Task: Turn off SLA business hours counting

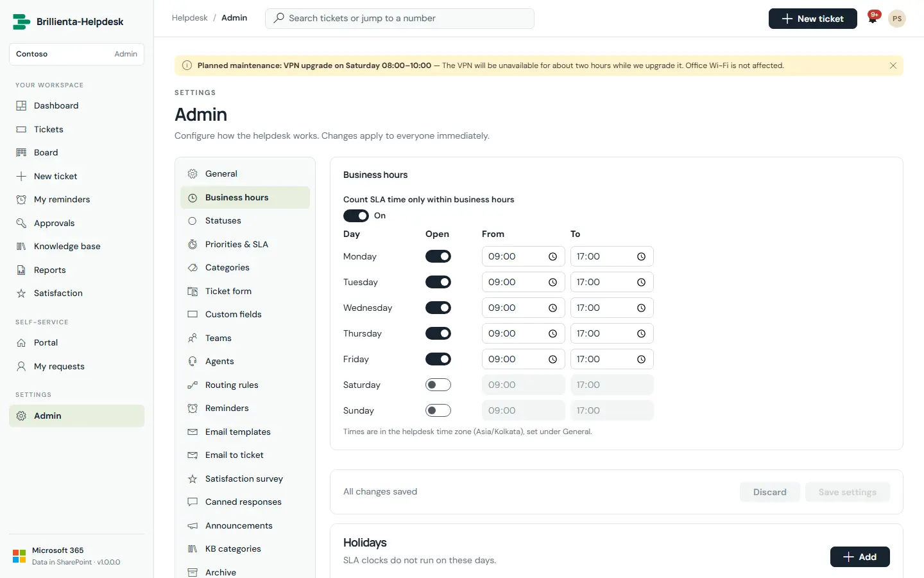Action: click(x=355, y=216)
